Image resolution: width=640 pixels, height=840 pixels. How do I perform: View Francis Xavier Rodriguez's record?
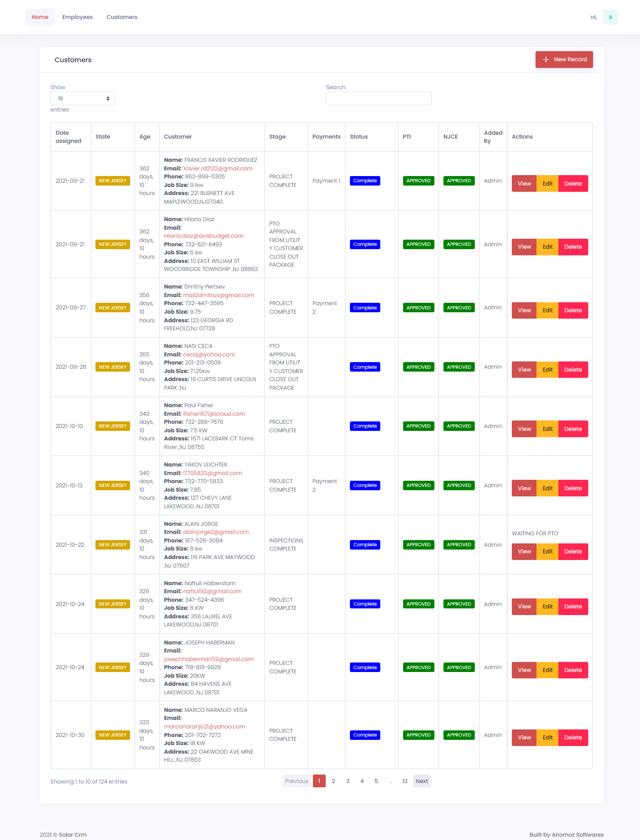coord(524,184)
